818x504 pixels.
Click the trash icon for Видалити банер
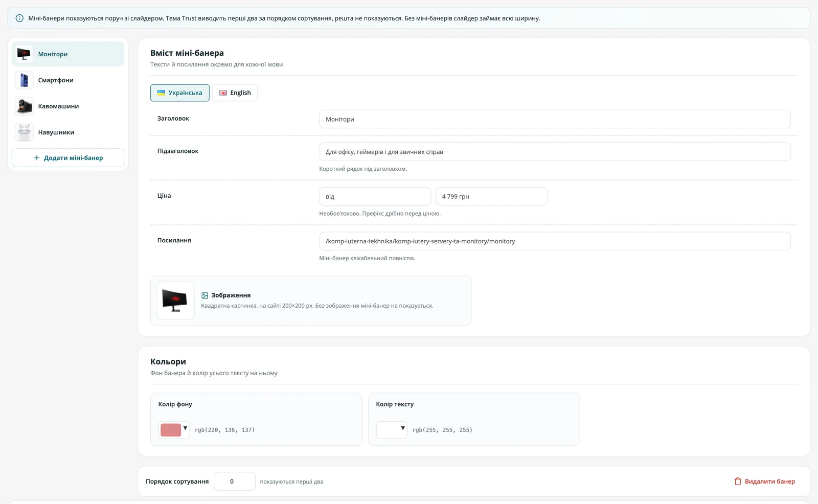738,482
